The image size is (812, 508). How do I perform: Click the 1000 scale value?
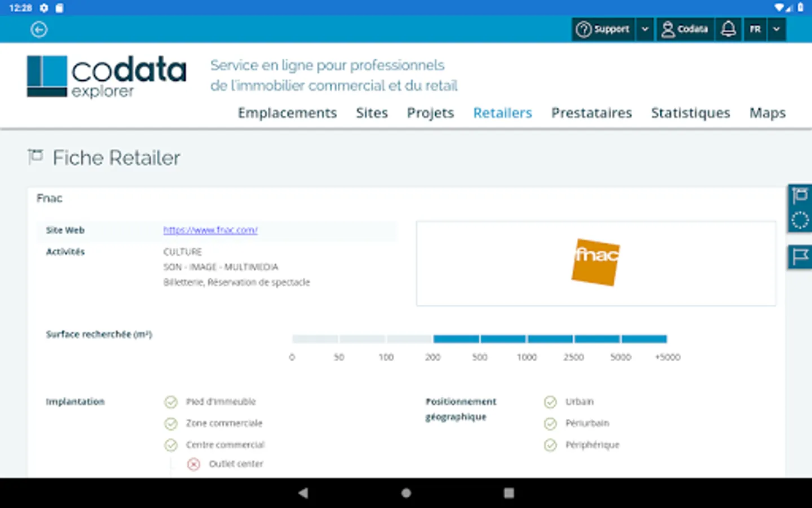click(x=527, y=357)
